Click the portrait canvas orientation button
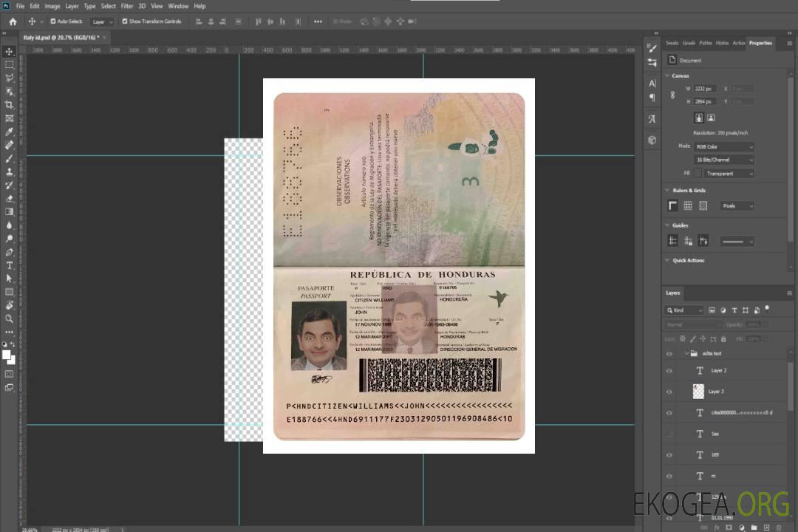798x532 pixels. [x=699, y=118]
